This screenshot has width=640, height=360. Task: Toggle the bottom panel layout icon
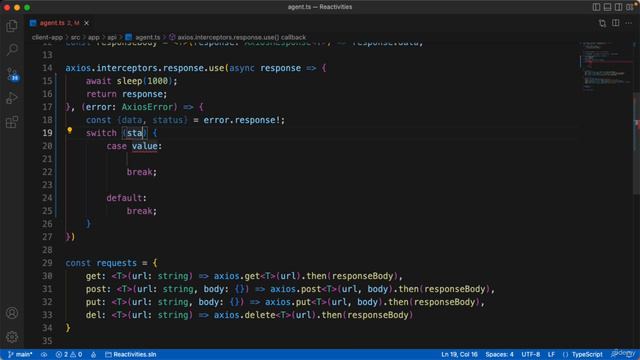607,7
